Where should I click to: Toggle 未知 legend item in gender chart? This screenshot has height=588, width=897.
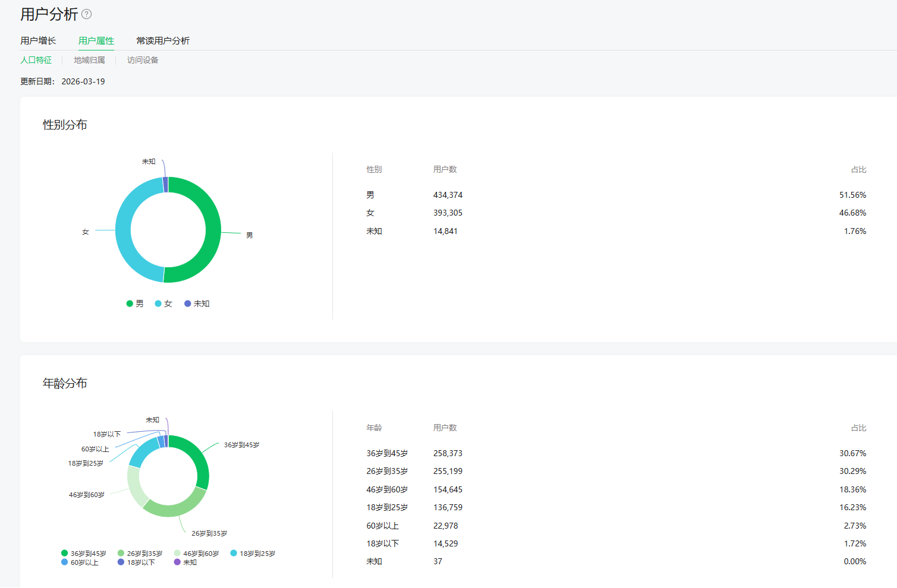(197, 304)
